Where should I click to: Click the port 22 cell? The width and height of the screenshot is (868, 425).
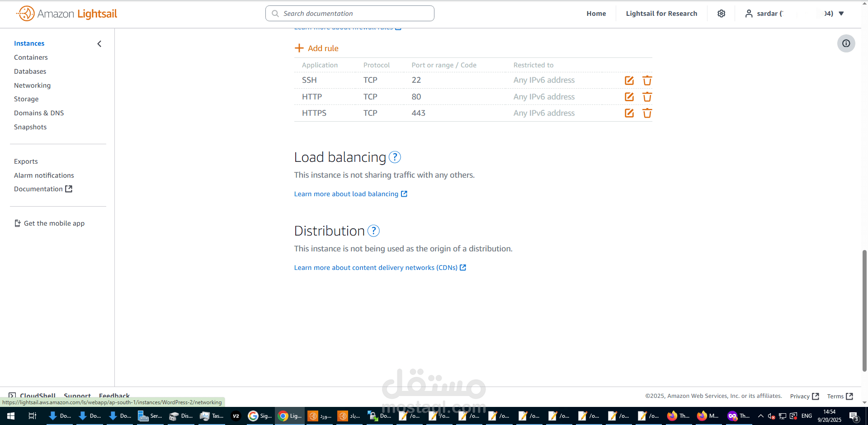pos(416,80)
